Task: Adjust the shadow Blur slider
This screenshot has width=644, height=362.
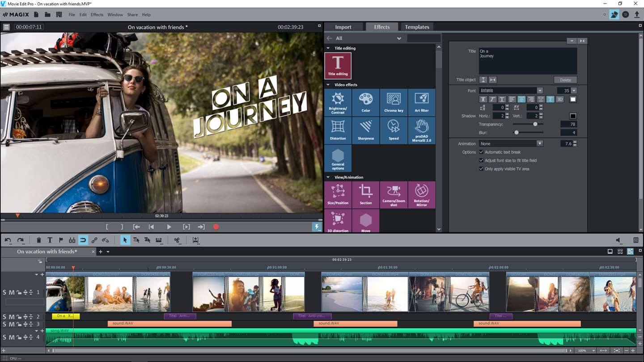Action: (517, 133)
